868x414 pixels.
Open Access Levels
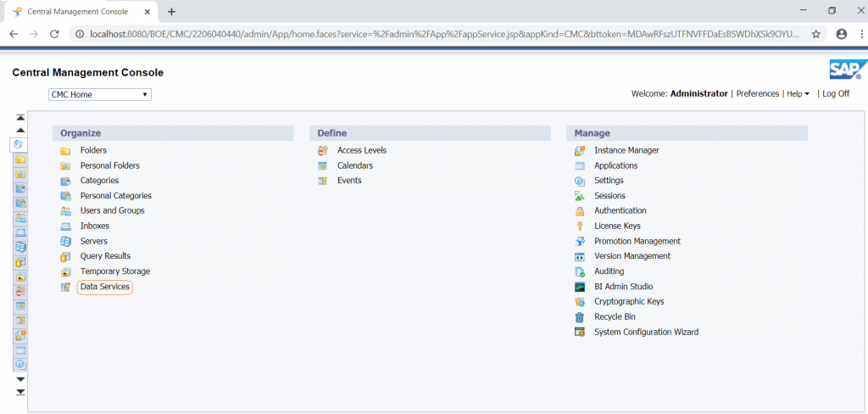pyautogui.click(x=362, y=150)
